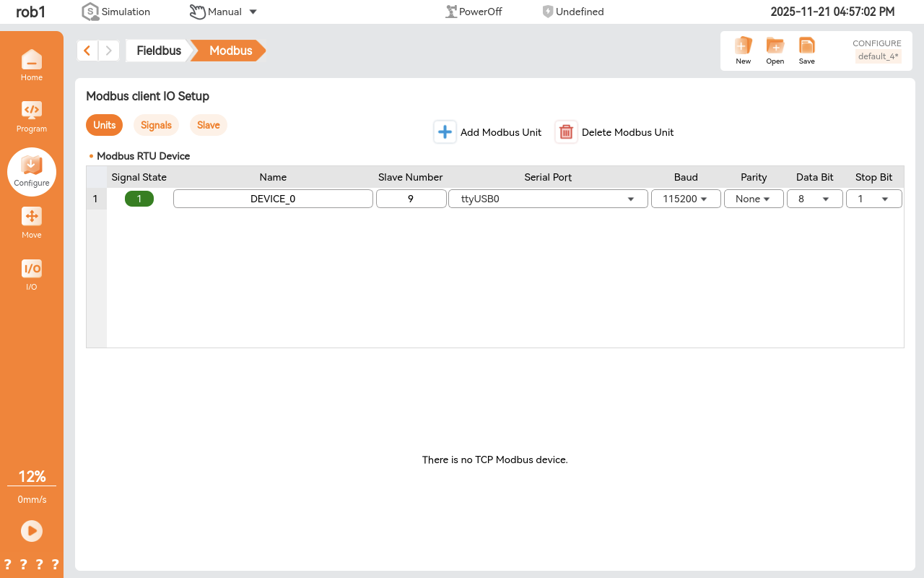Click Add Modbus Unit button
The width and height of the screenshot is (924, 578).
coord(488,132)
